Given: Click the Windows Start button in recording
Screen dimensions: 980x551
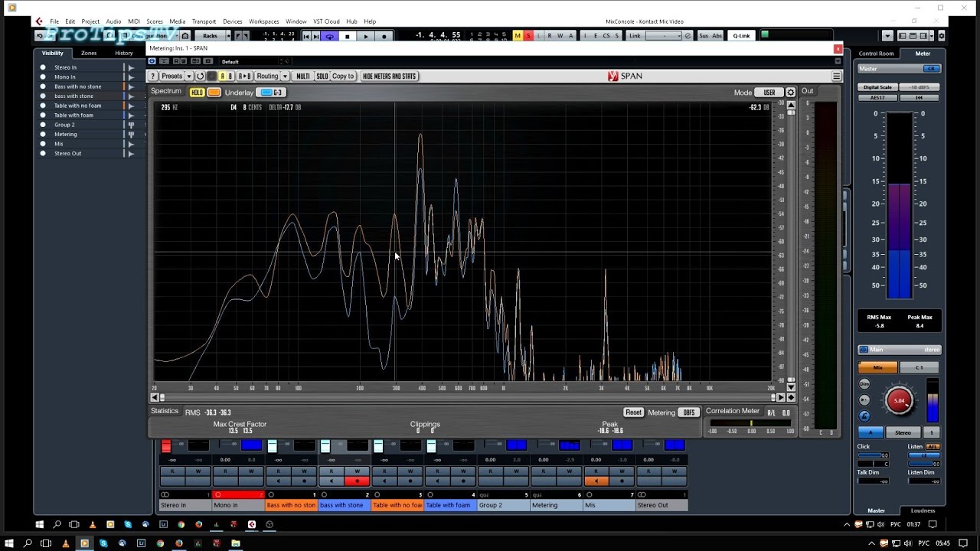Looking at the screenshot, I should coord(40,524).
